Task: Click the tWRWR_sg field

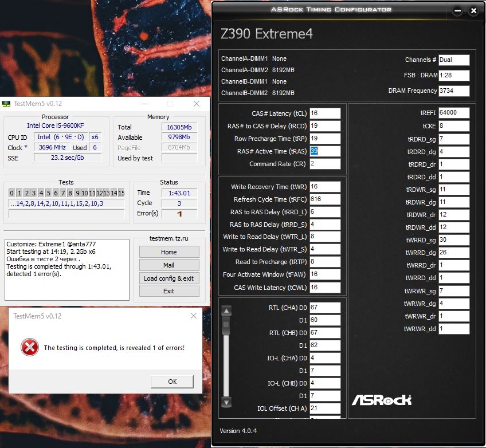Action: click(454, 290)
